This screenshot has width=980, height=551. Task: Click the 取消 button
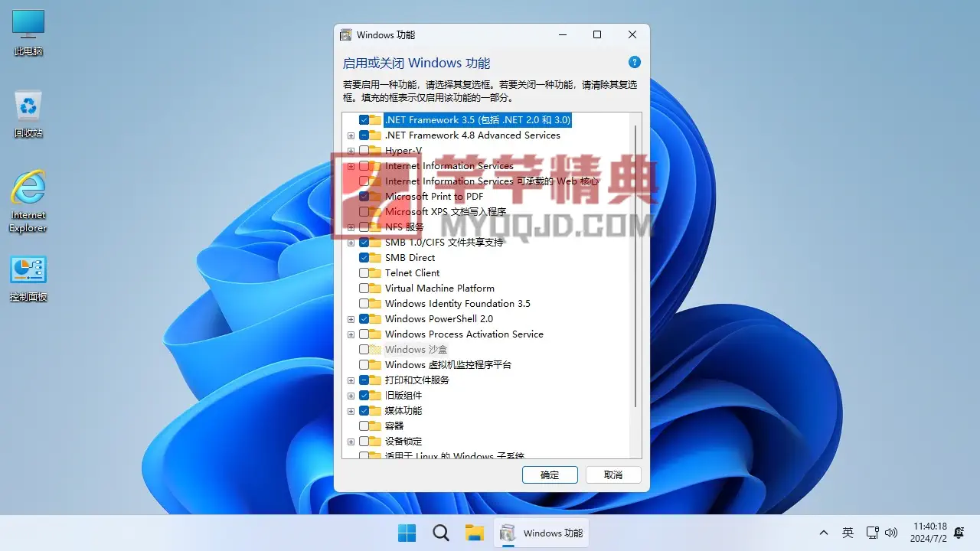click(613, 474)
